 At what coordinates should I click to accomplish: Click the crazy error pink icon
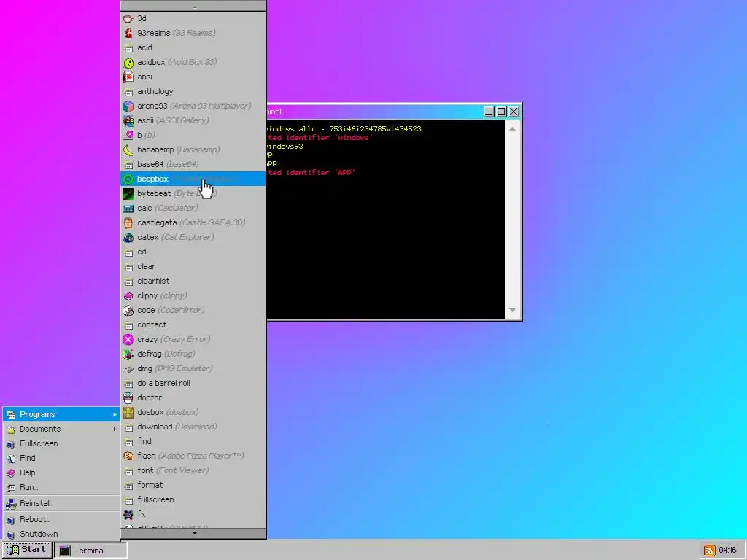(x=128, y=339)
